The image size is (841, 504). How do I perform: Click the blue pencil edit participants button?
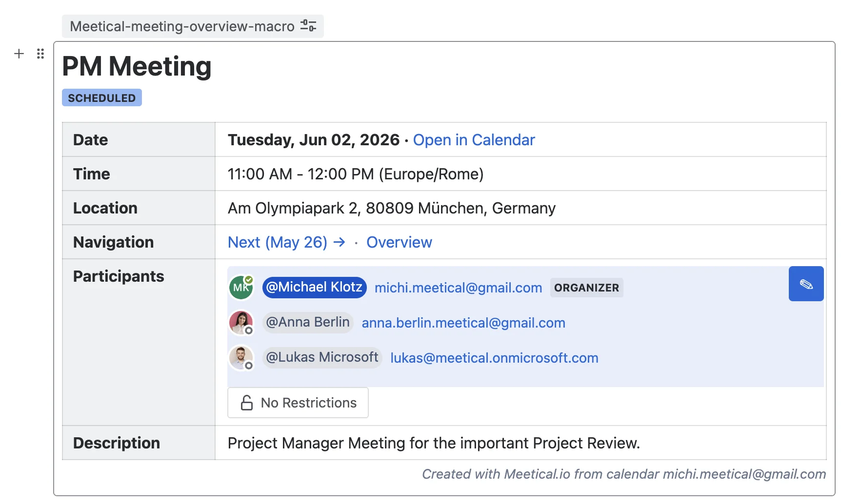point(806,284)
